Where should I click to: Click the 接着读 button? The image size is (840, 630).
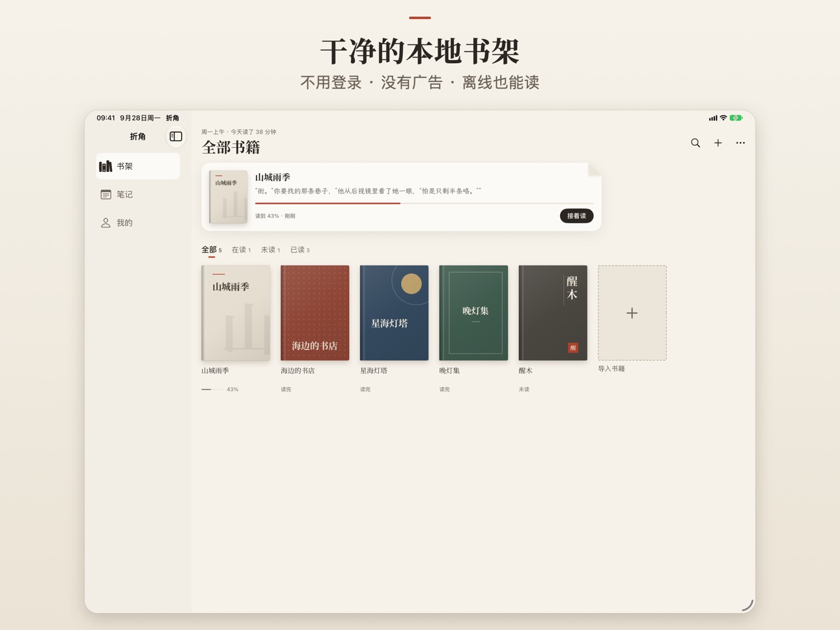pyautogui.click(x=576, y=216)
